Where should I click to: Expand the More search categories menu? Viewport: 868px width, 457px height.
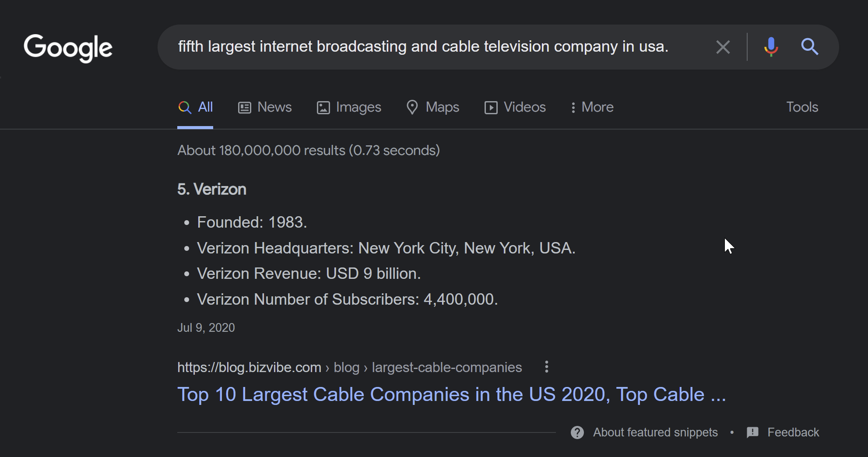tap(592, 107)
